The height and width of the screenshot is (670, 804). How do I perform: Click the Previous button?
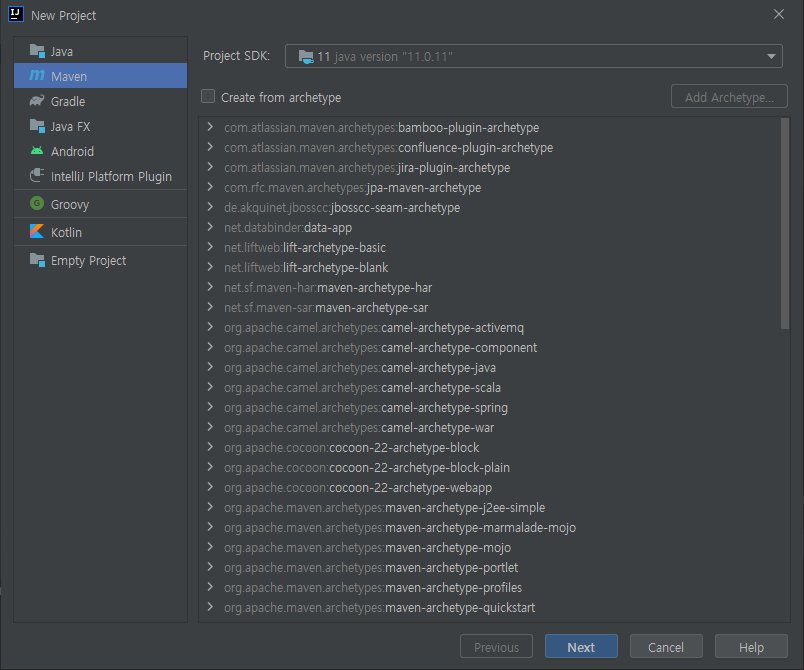(x=496, y=647)
